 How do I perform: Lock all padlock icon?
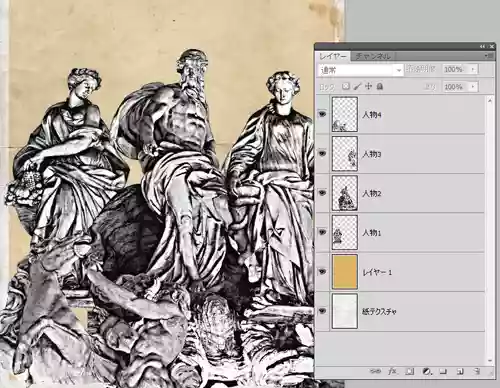(380, 87)
